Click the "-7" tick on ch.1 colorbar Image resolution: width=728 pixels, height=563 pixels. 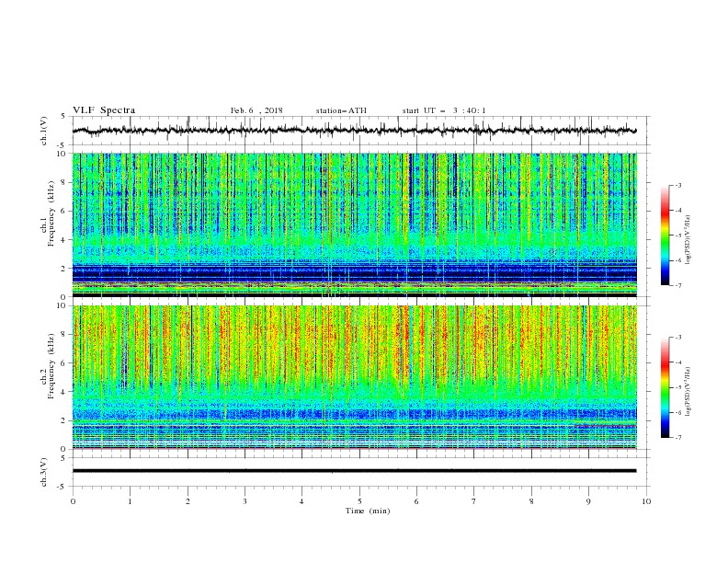(x=677, y=285)
